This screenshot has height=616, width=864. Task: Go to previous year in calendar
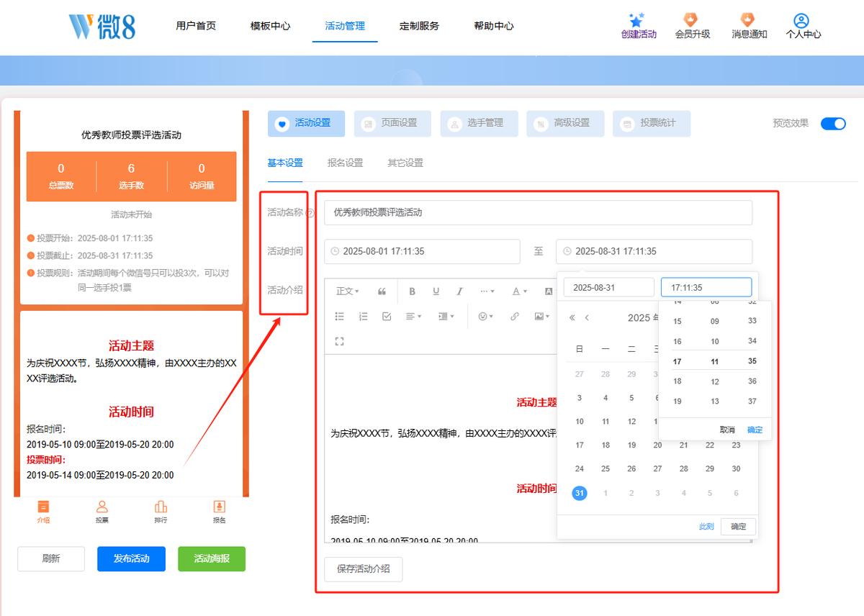coord(572,318)
